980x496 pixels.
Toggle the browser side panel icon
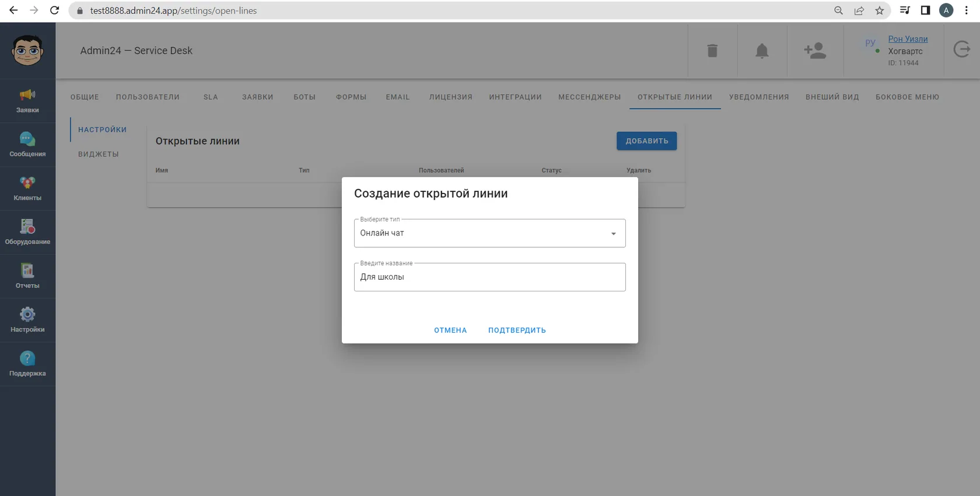(925, 10)
